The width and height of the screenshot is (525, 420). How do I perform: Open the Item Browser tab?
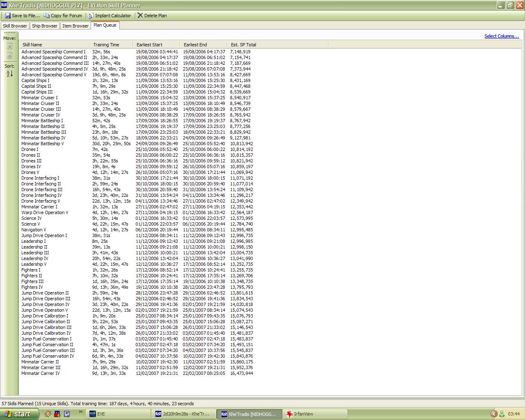click(x=75, y=26)
